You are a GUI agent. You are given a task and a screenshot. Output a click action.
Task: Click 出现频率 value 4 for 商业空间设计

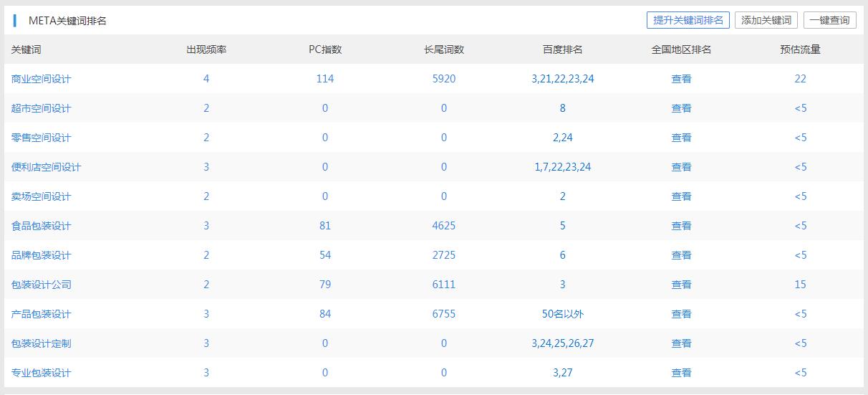point(206,79)
